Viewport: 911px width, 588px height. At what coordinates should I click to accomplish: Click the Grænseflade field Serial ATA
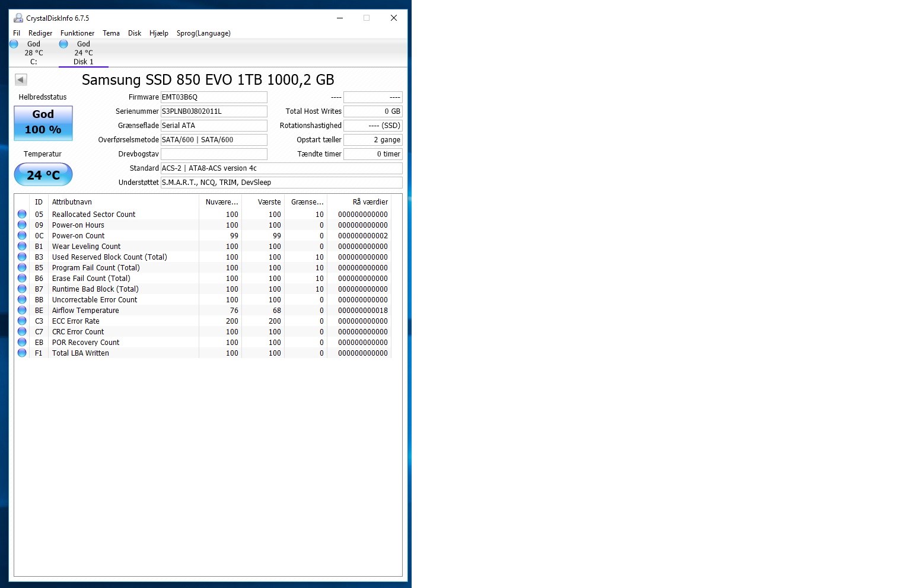(x=214, y=126)
